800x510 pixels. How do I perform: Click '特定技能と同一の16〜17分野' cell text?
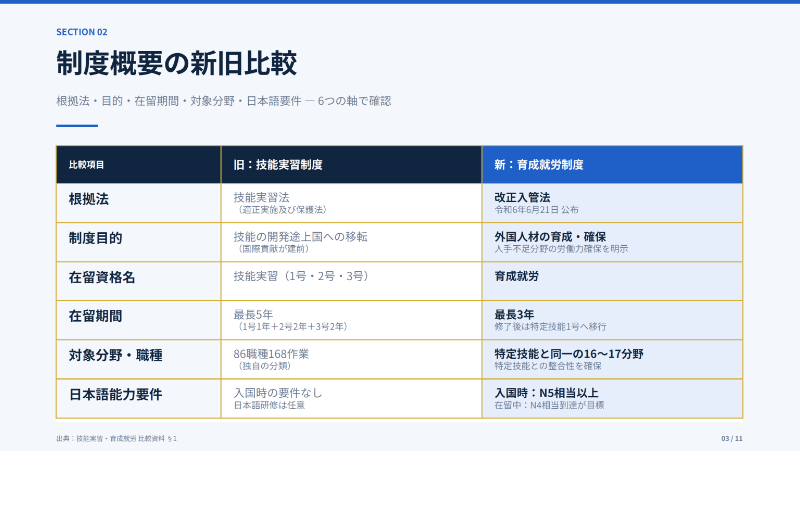(569, 354)
